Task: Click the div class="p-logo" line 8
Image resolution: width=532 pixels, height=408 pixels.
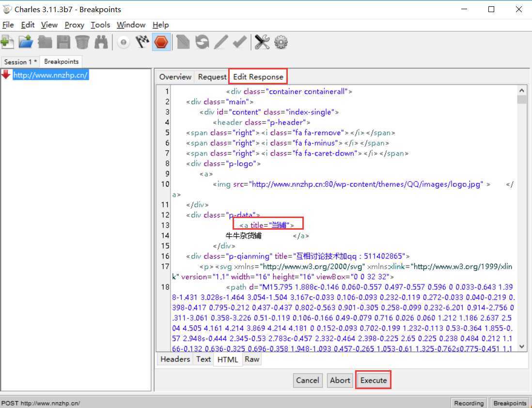Action: (x=223, y=164)
